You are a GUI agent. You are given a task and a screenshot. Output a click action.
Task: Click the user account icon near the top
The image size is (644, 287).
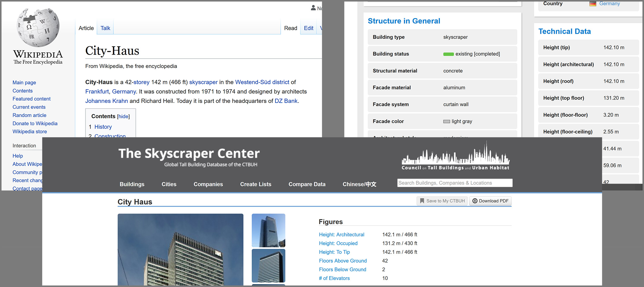[x=313, y=8]
